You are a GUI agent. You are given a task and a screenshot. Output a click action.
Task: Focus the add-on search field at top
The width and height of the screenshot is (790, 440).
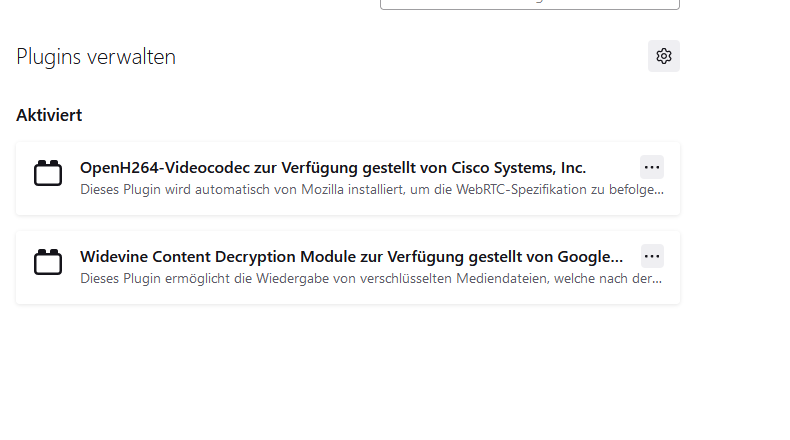pos(529,3)
